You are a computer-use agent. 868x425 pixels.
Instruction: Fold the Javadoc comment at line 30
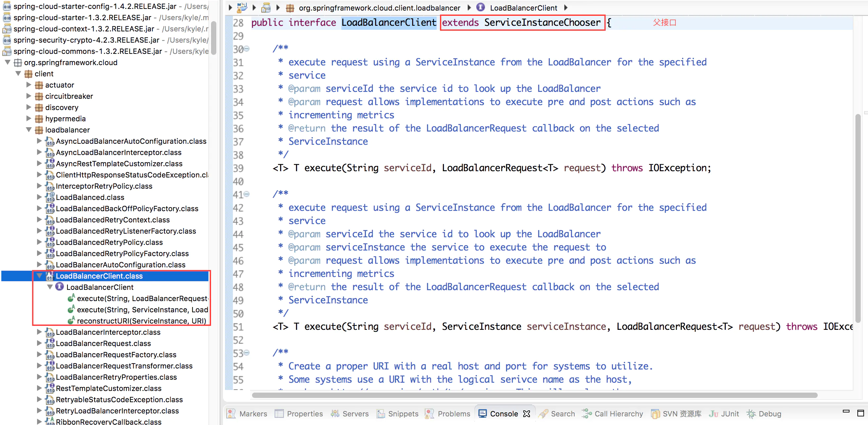click(247, 49)
